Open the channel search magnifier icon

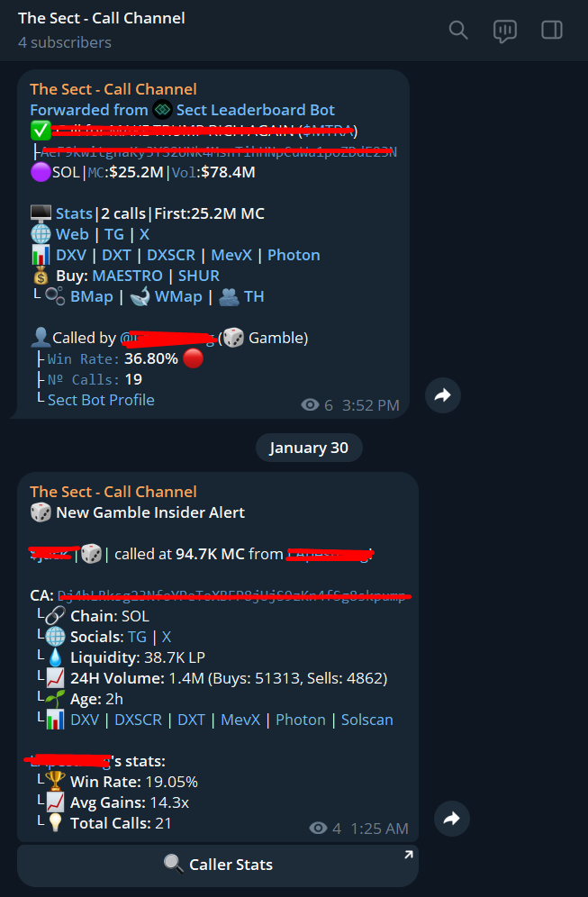(458, 30)
